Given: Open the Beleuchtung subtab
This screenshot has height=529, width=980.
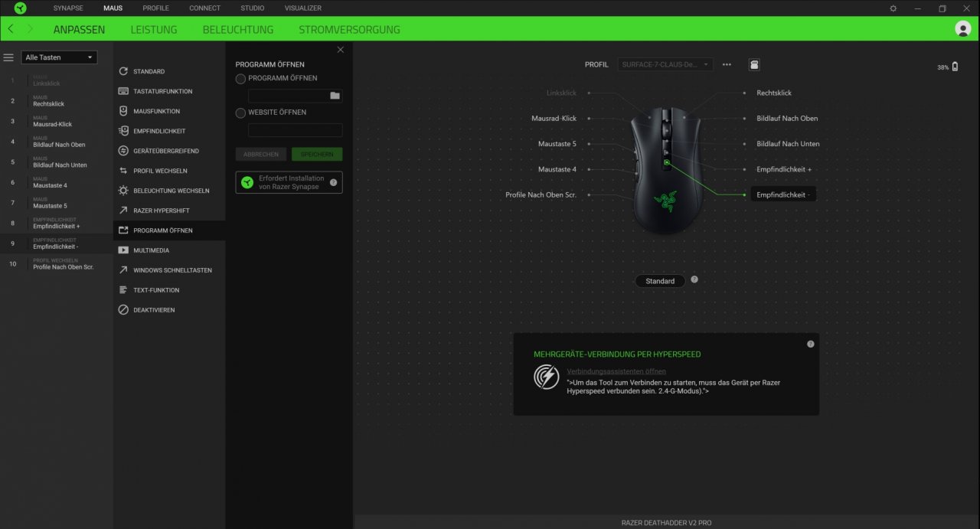Looking at the screenshot, I should (x=238, y=29).
